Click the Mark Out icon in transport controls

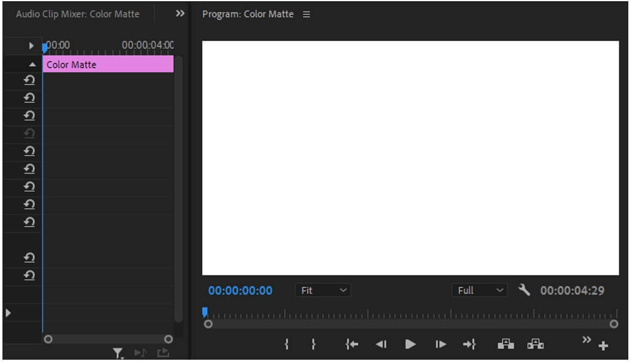point(313,344)
